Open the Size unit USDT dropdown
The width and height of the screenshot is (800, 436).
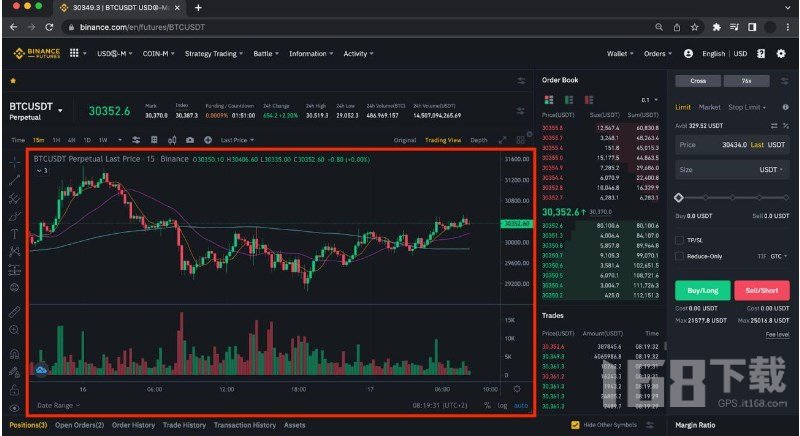click(771, 169)
